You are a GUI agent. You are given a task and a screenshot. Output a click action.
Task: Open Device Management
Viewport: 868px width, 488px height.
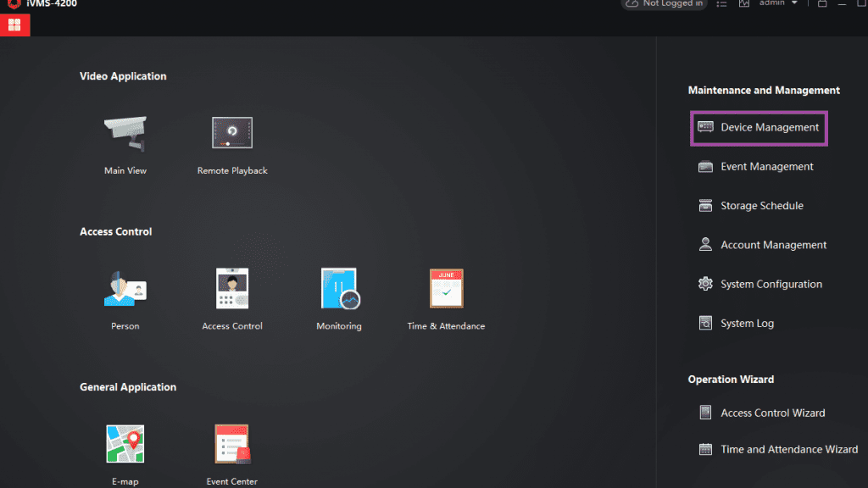tap(759, 127)
